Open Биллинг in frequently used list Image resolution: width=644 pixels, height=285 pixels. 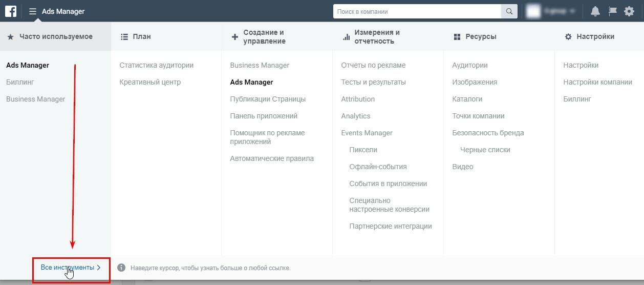pos(20,82)
